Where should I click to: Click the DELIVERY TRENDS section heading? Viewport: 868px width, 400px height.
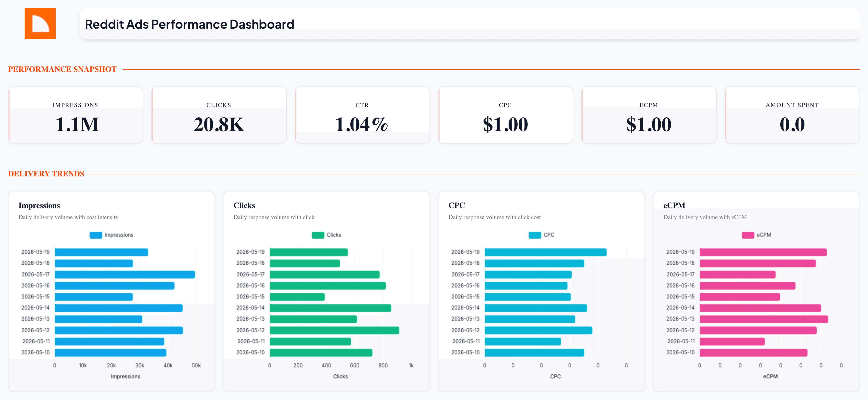tap(46, 174)
